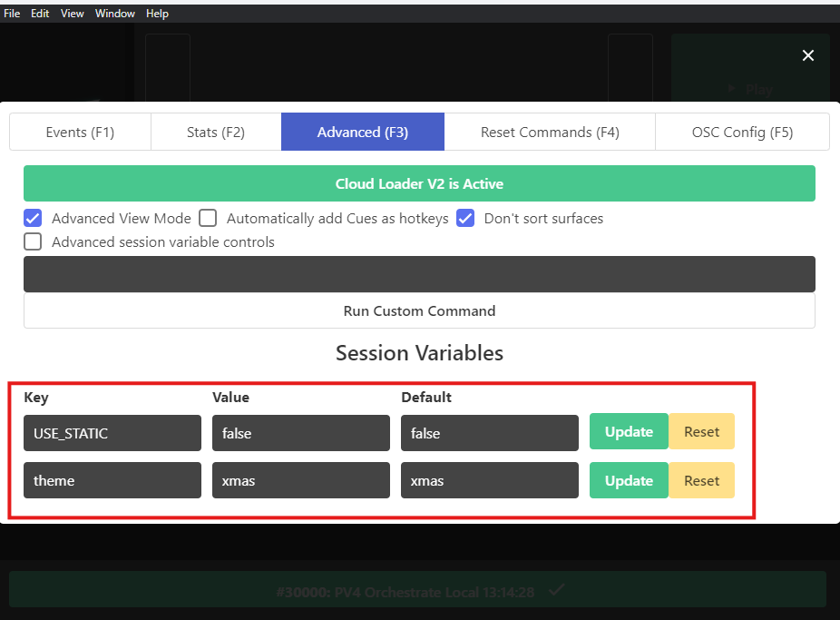Viewport: 840px width, 620px height.
Task: Click the Key column header
Action: [x=36, y=398]
